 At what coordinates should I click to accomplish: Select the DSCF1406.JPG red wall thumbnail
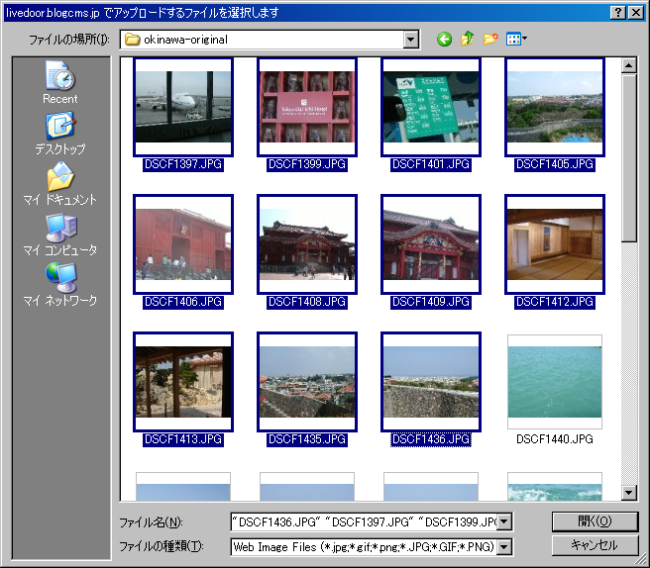click(183, 244)
